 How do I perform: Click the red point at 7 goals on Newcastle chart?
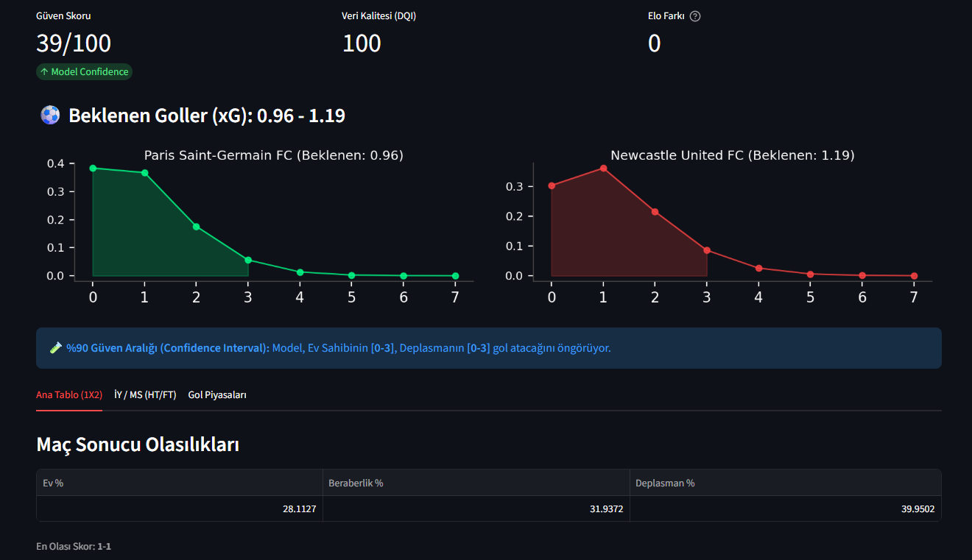click(x=913, y=275)
